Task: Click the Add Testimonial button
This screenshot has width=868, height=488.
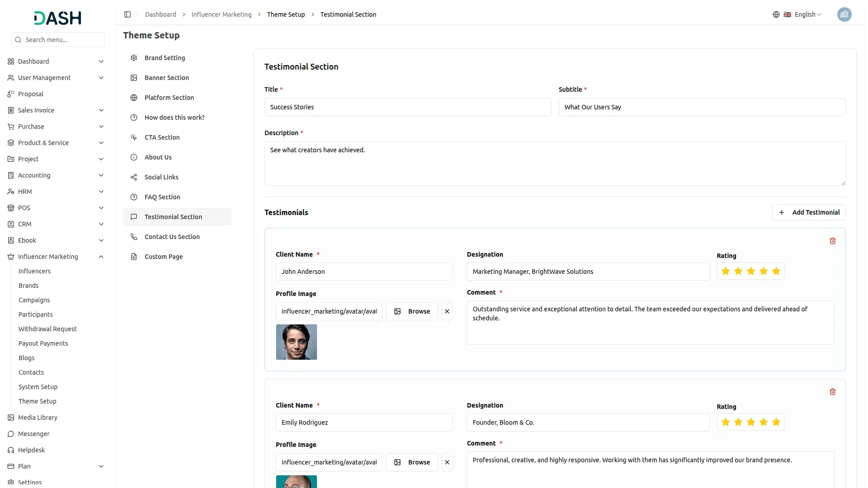Action: point(808,212)
